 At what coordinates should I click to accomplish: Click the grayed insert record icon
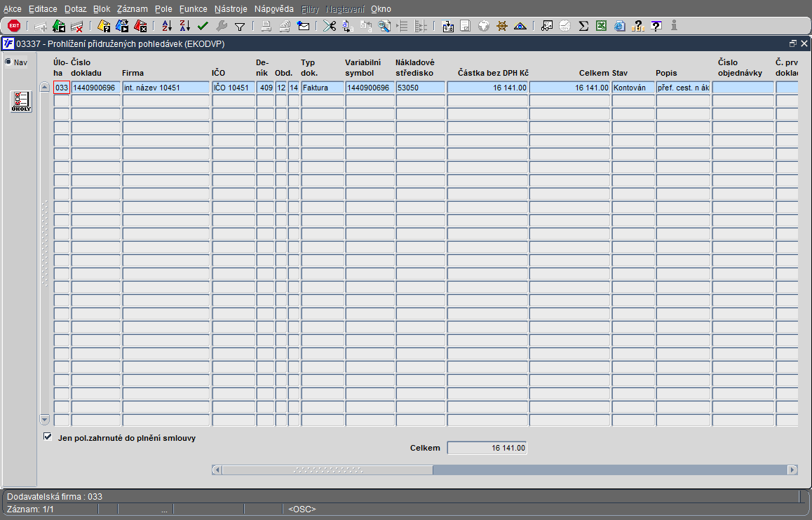[x=41, y=26]
